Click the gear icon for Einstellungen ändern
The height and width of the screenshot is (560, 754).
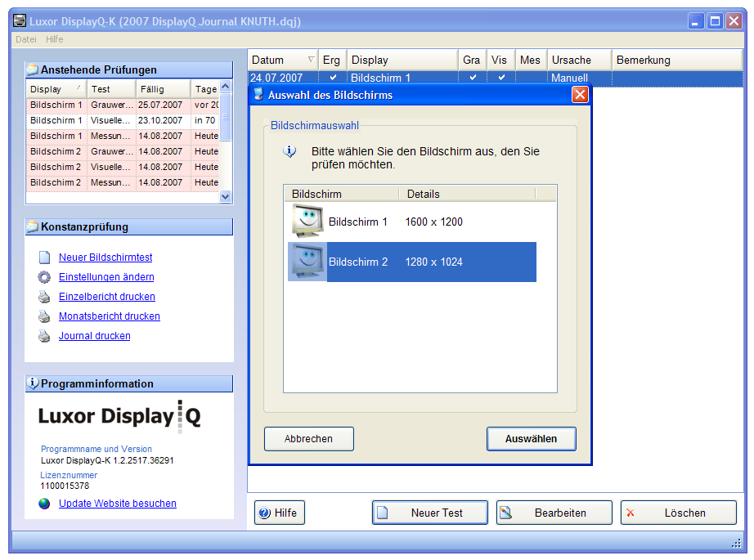pyautogui.click(x=44, y=277)
